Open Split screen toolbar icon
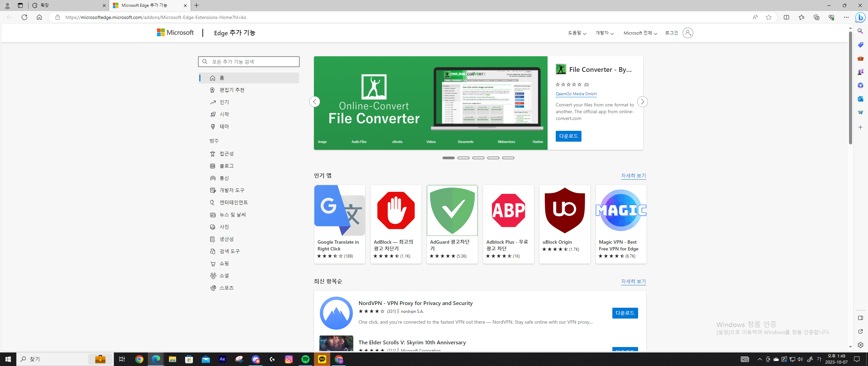 (786, 17)
